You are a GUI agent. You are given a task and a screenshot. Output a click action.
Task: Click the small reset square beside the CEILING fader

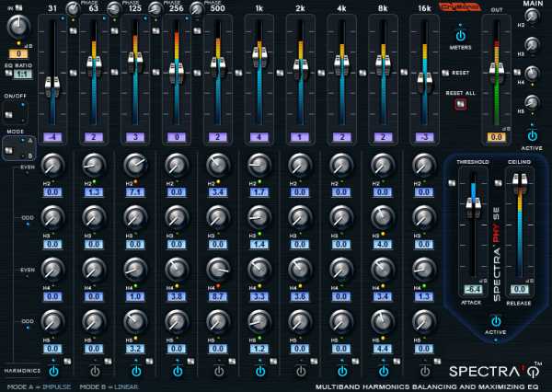coord(498,183)
